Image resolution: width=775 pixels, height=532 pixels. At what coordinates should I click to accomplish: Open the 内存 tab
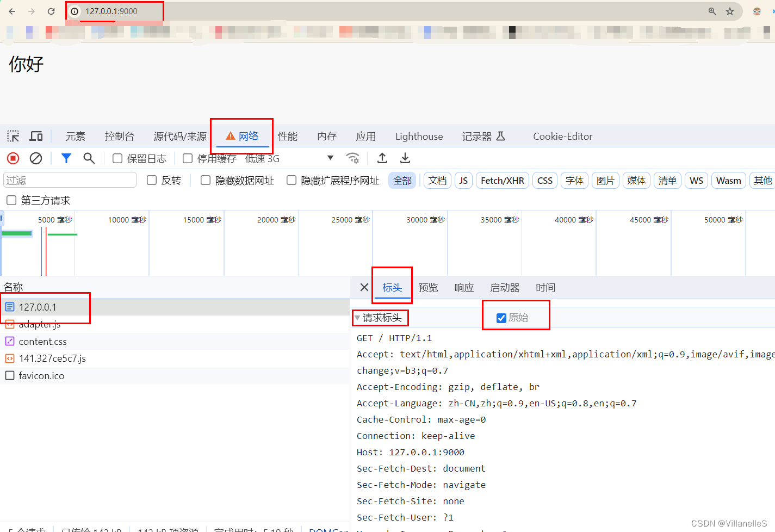(327, 136)
